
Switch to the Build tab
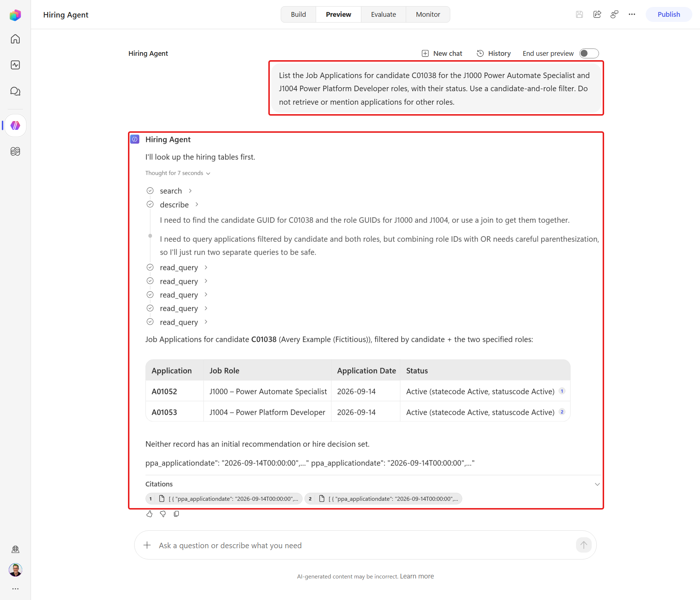coord(298,15)
